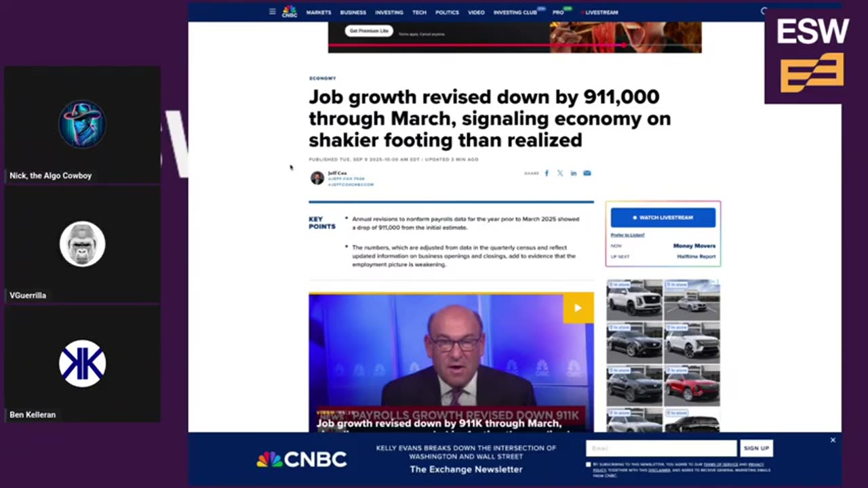Click the Watch Livestream button

[663, 218]
